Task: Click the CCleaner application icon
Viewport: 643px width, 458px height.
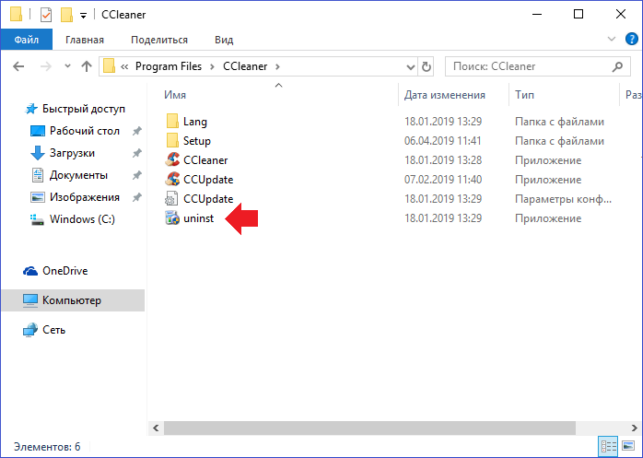Action: [172, 160]
